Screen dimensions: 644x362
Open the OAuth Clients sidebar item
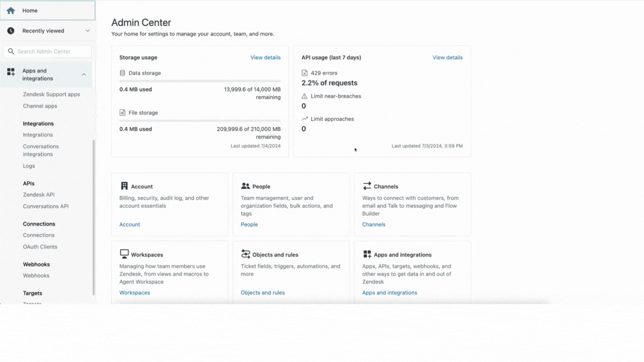[40, 247]
